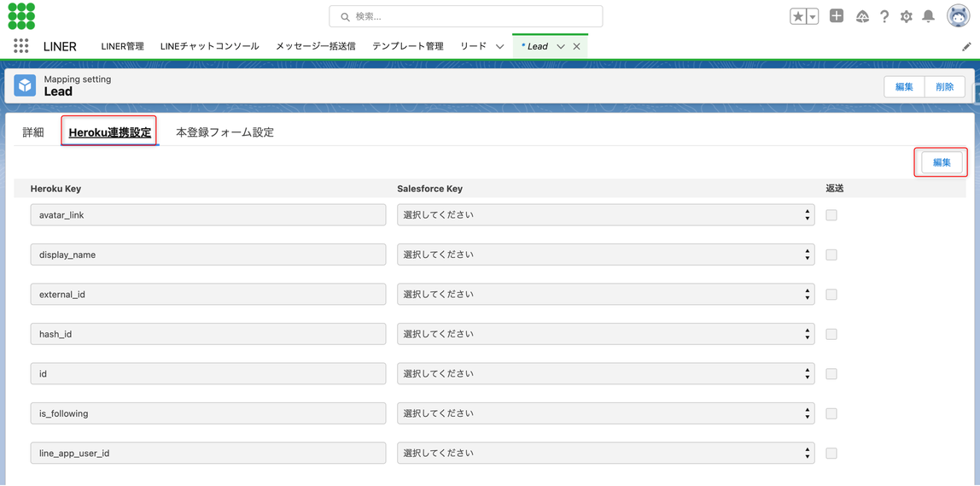Click the 編集 button above the mapping table
Screen dimensions: 980x486
942,162
